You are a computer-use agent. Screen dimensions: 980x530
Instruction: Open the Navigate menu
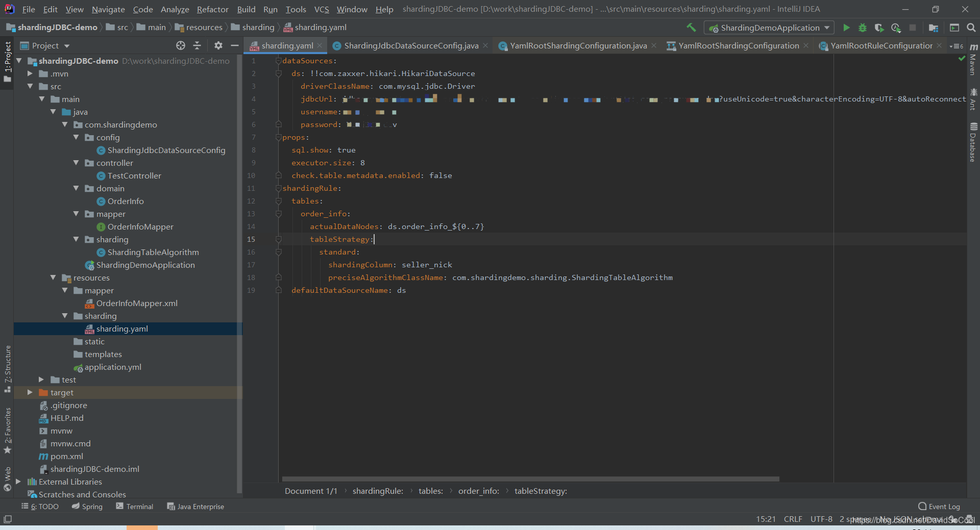[x=108, y=9]
